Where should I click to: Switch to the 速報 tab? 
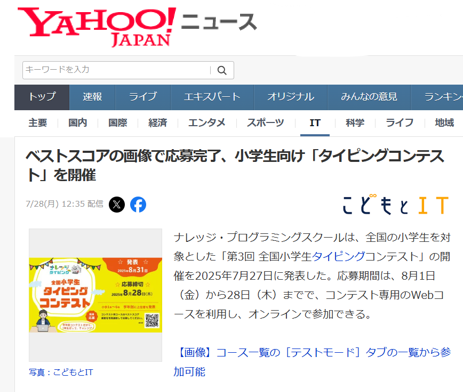(92, 97)
